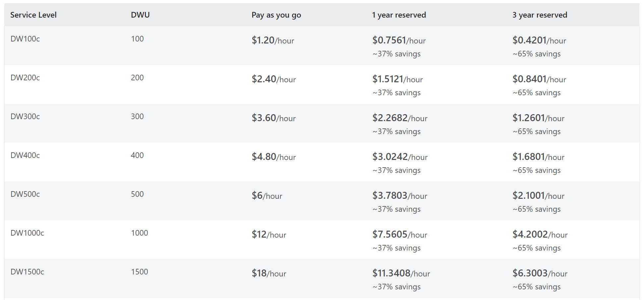This screenshot has height=300, width=644.
Task: Select the $6.3003/hour 3 year reserved price
Action: pos(540,273)
